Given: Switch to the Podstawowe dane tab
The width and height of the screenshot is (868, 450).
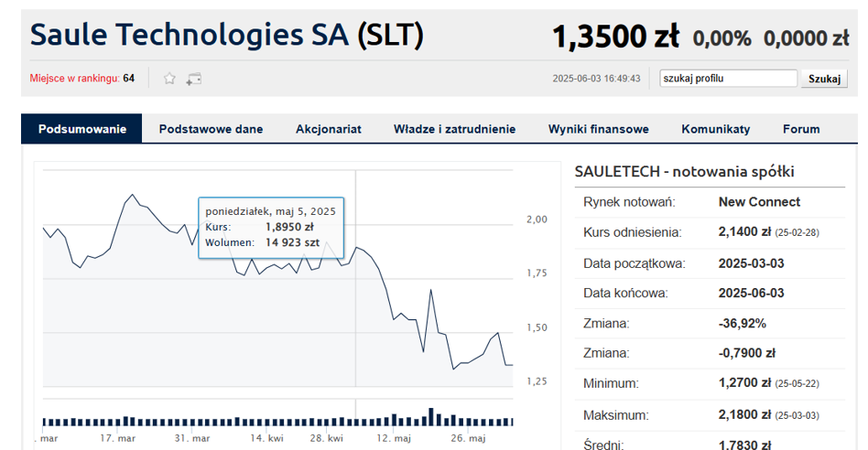Looking at the screenshot, I should 211,129.
